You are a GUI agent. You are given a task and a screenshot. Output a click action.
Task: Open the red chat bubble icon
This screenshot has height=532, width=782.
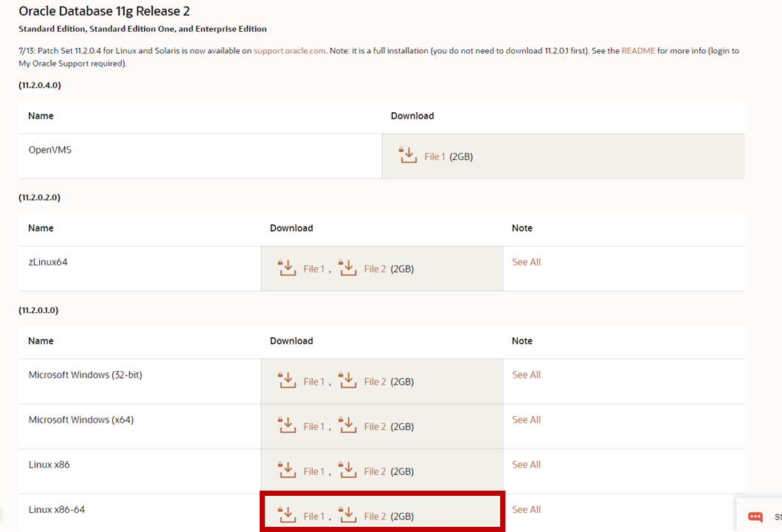tap(755, 517)
